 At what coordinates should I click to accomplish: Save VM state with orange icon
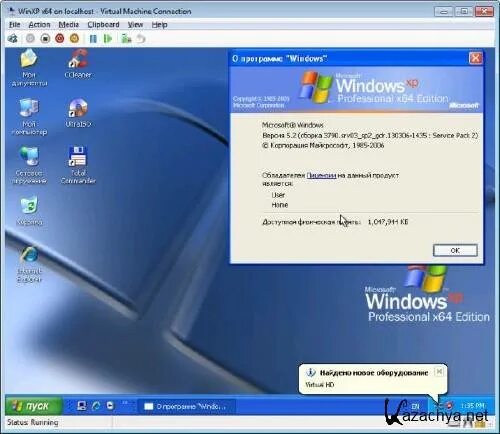pos(74,39)
